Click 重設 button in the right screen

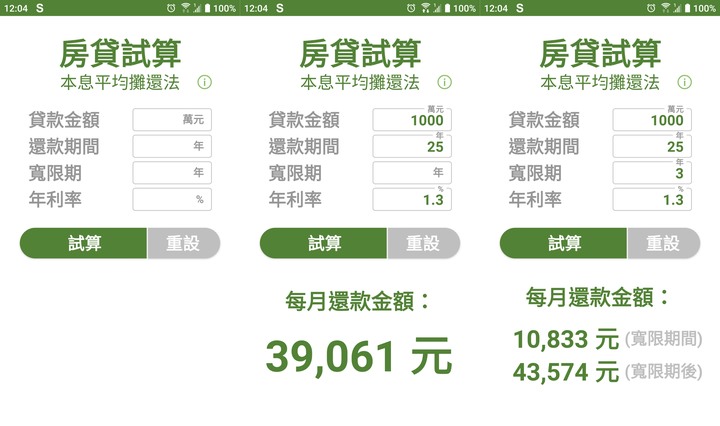(x=664, y=243)
